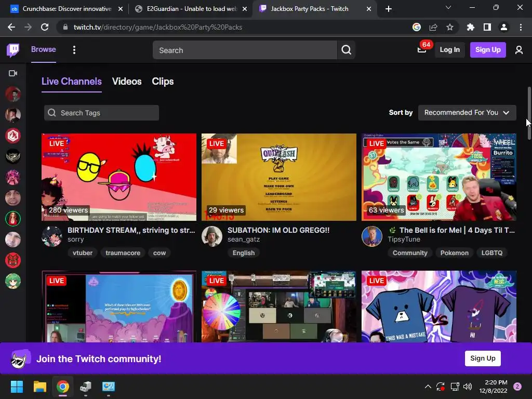Open File Explorer from taskbar
The height and width of the screenshot is (399, 532).
click(39, 387)
